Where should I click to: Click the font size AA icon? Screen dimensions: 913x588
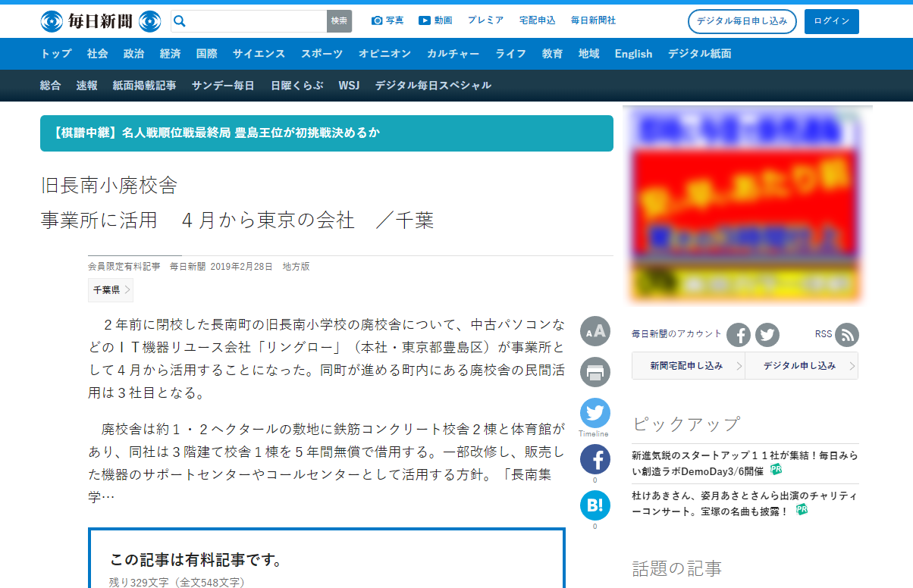(595, 331)
